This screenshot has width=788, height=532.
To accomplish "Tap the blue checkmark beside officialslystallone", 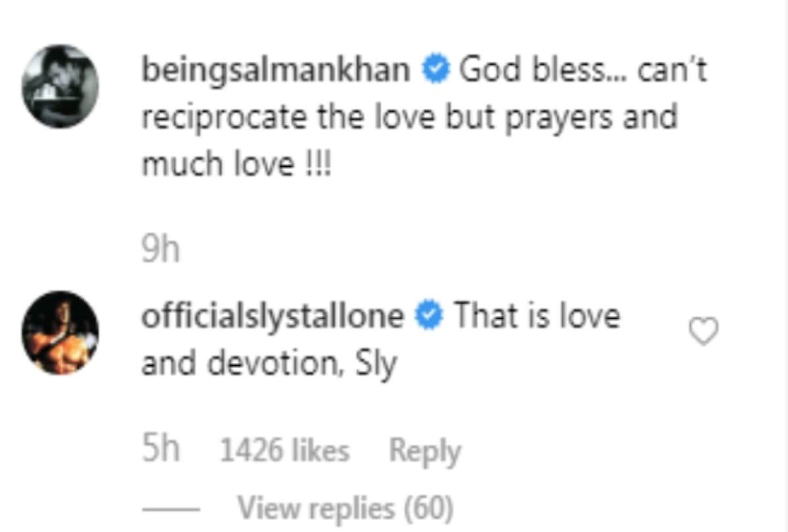I will point(427,315).
